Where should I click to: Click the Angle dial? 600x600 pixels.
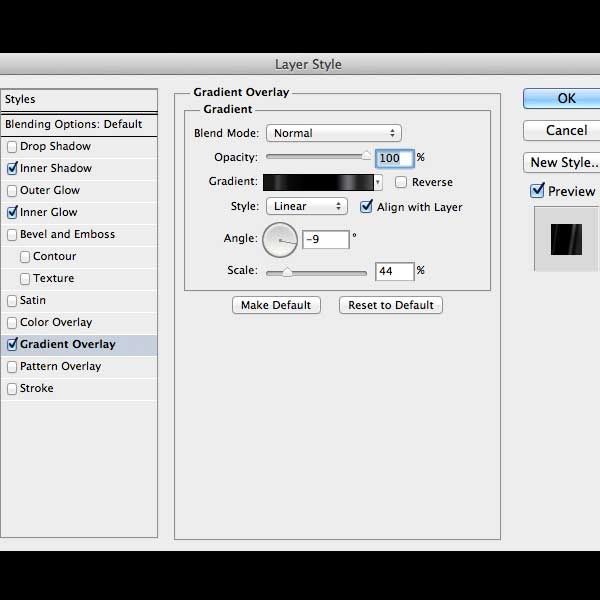(280, 240)
